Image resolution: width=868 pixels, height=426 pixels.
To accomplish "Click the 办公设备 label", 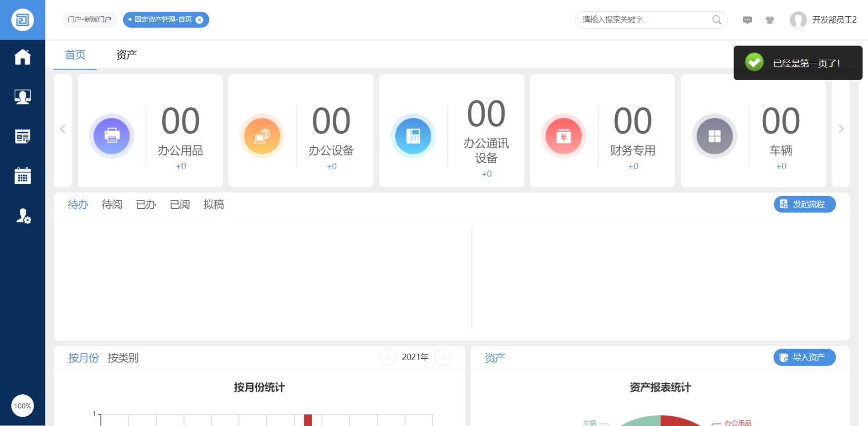I will (331, 150).
